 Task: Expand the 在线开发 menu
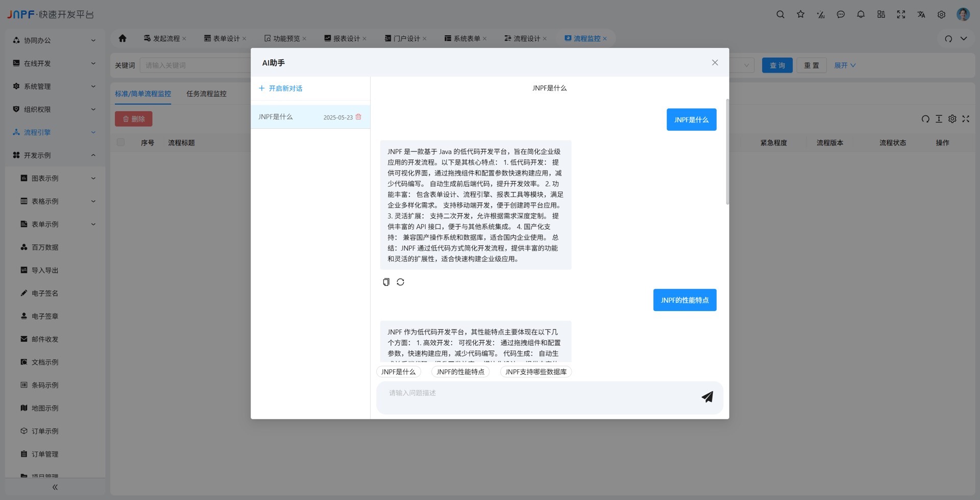pos(55,63)
